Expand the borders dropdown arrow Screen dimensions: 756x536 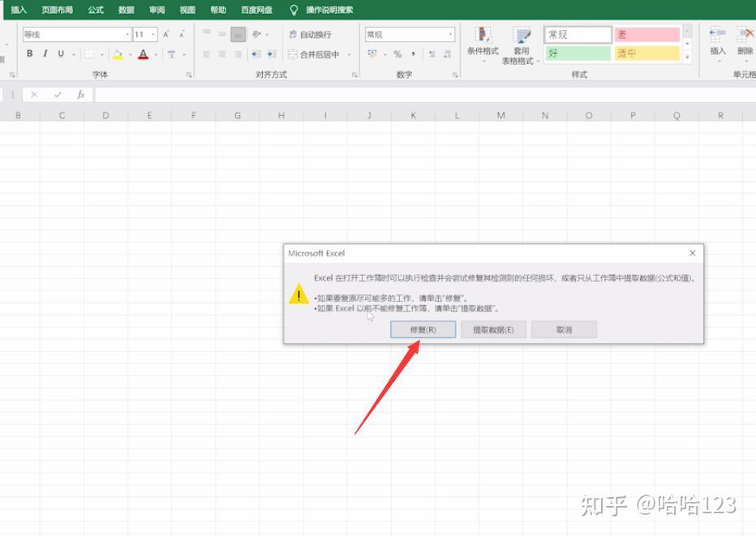(101, 54)
